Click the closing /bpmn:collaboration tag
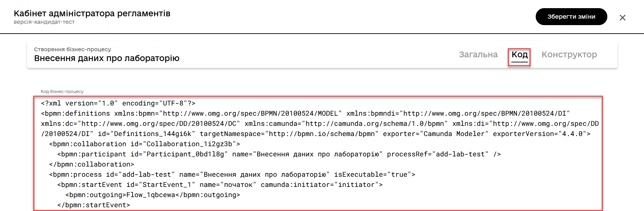 (92, 164)
